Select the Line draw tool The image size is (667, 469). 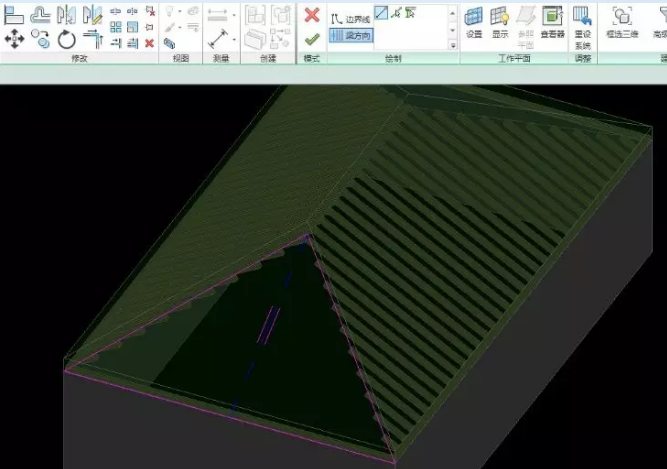(381, 12)
